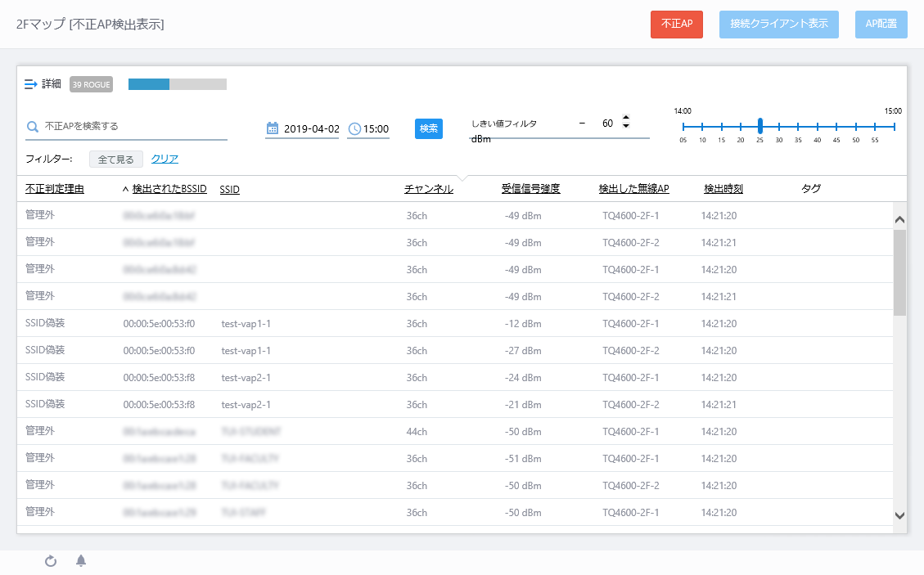Click the -51 dBm signal cell

click(x=523, y=459)
